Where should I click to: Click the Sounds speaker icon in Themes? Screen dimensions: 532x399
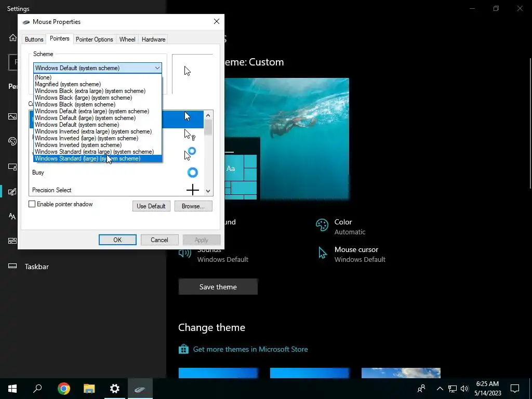tap(185, 253)
